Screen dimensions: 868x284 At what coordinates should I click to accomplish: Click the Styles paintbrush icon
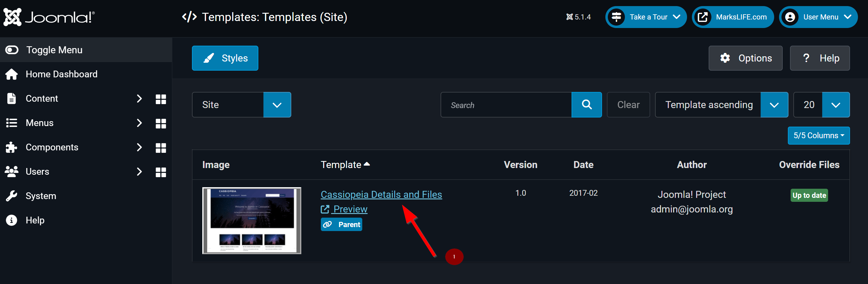[209, 58]
